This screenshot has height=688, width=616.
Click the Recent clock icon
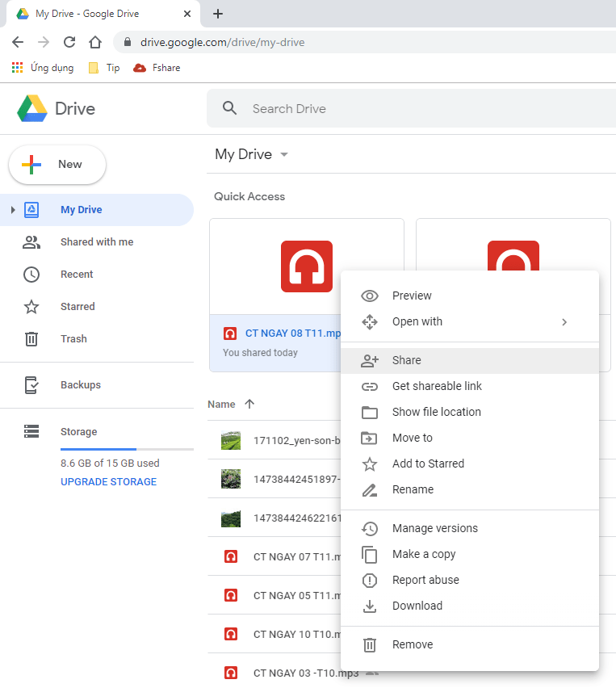[31, 275]
